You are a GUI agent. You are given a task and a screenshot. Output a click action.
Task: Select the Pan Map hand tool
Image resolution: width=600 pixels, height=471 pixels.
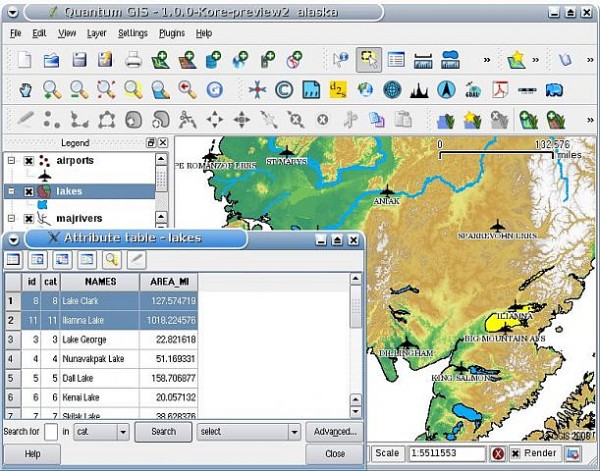pyautogui.click(x=25, y=90)
